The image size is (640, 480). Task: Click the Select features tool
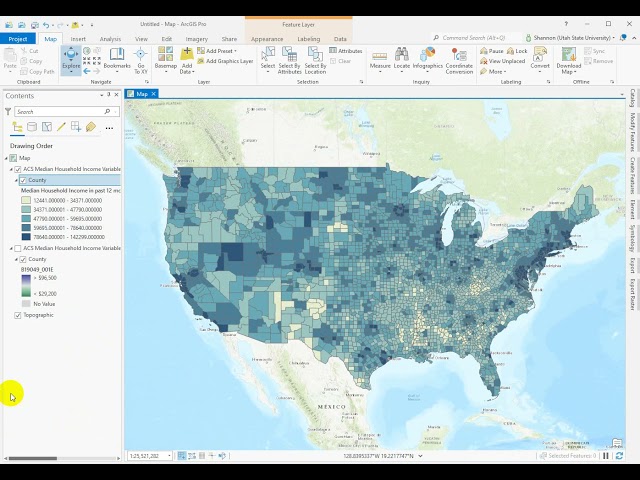[x=268, y=60]
